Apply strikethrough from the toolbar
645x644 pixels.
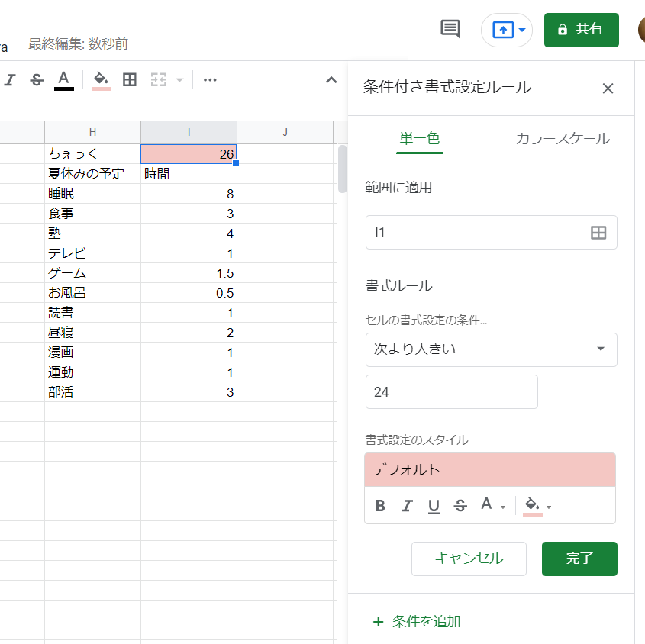point(37,79)
